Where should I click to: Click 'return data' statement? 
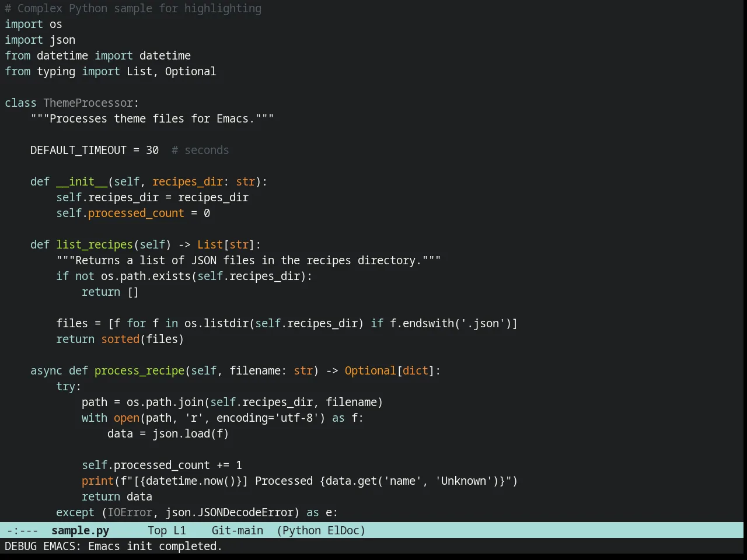tap(117, 496)
